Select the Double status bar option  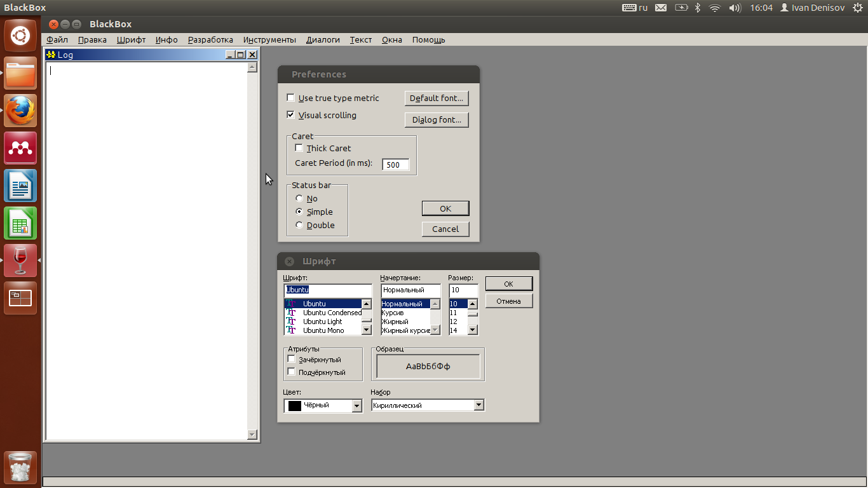(x=299, y=225)
